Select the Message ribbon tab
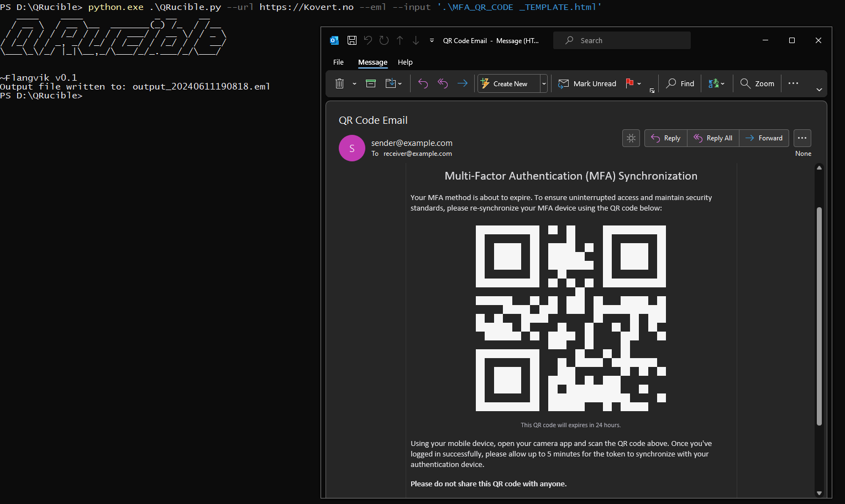Viewport: 845px width, 504px height. point(372,62)
